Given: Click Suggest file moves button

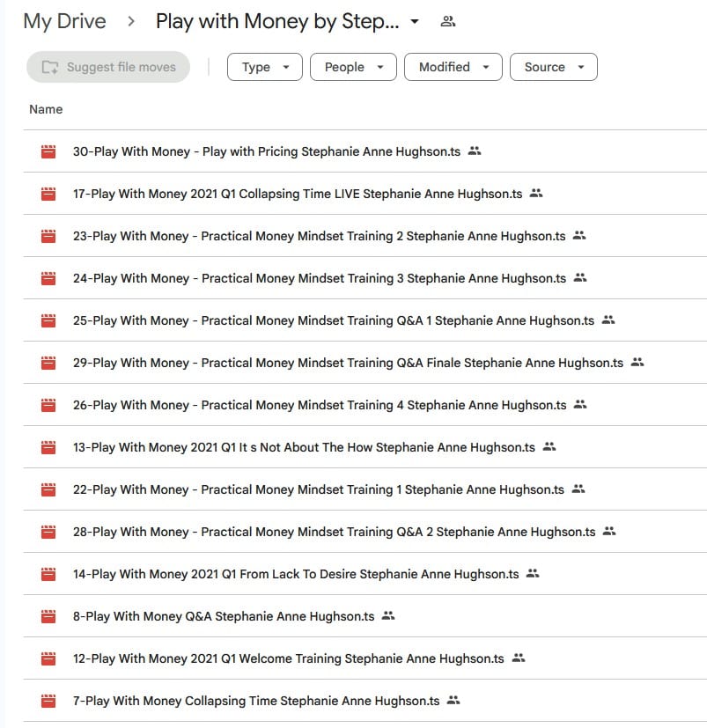Looking at the screenshot, I should [108, 67].
